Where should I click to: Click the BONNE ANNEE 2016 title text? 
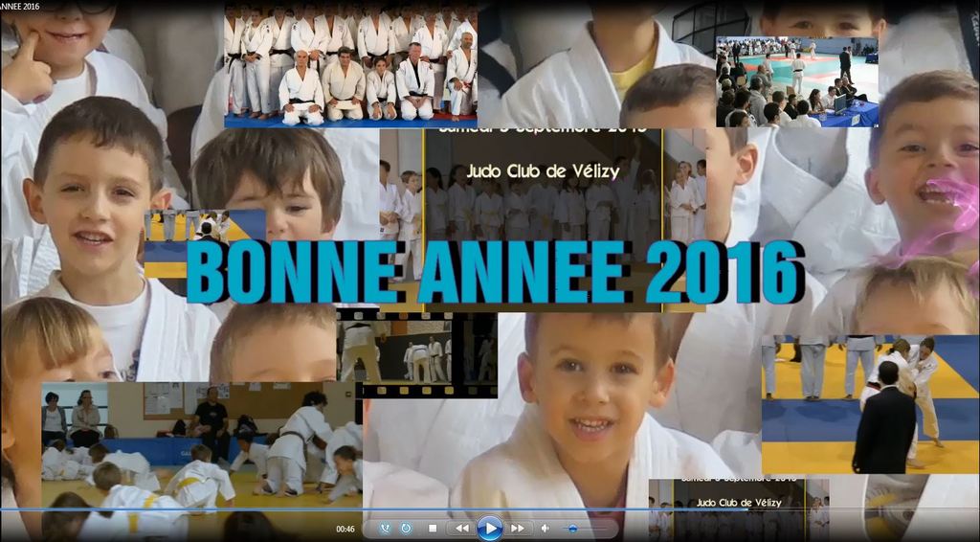495,271
